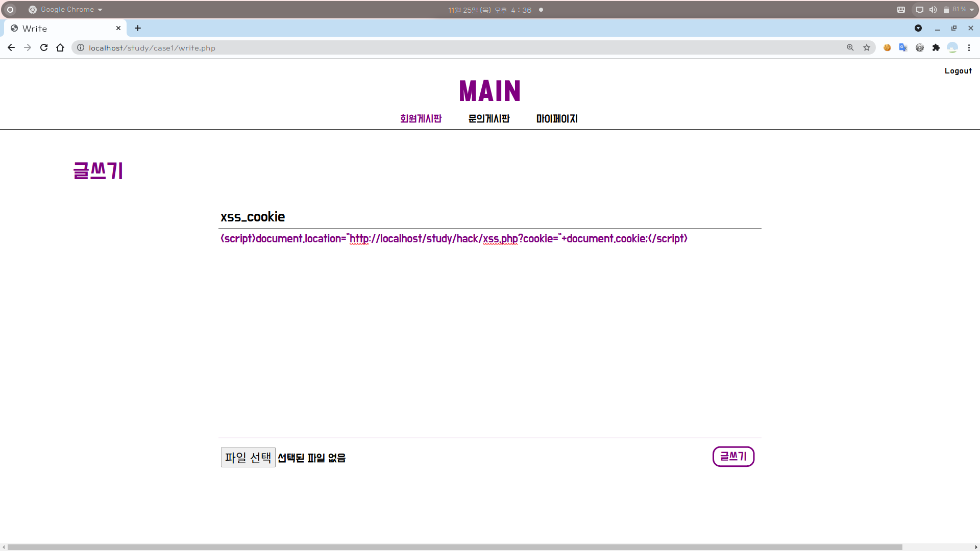Open the Extensions puzzle menu
This screenshot has width=980, height=551.
pyautogui.click(x=936, y=47)
